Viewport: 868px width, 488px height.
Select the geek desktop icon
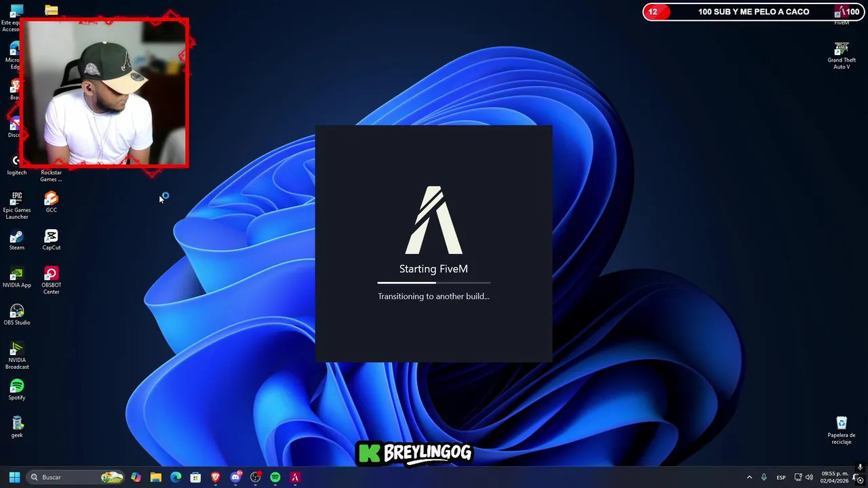(17, 427)
